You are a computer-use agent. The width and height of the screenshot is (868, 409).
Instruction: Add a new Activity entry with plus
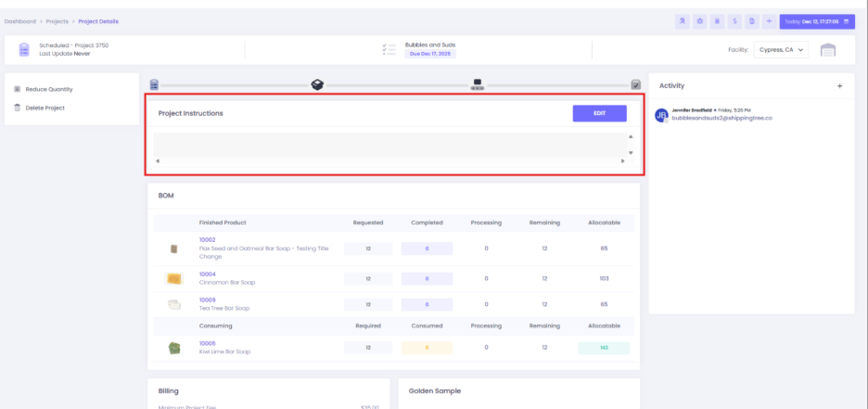(x=839, y=85)
